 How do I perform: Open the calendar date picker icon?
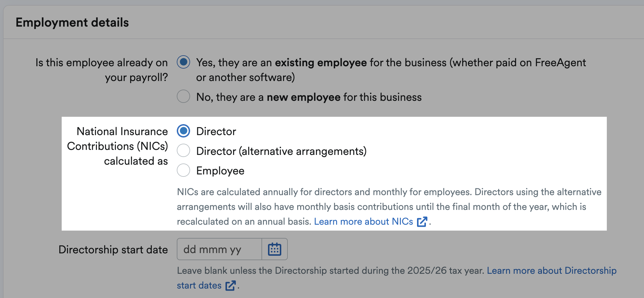(274, 249)
